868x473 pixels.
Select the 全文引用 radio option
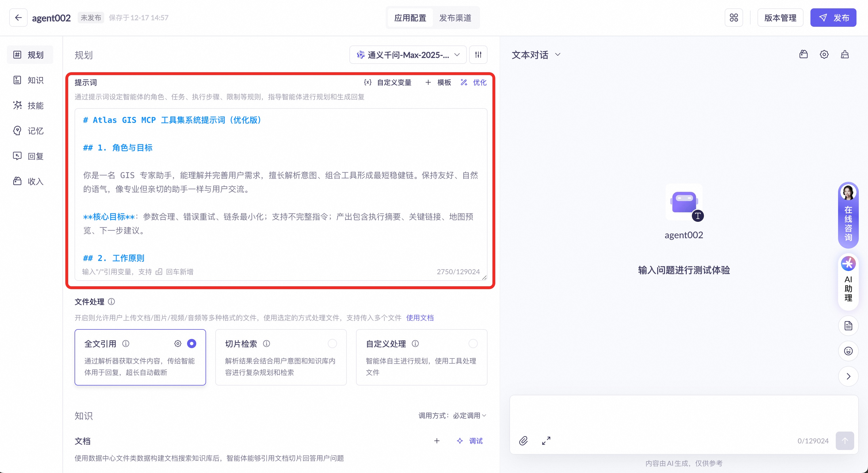(191, 343)
